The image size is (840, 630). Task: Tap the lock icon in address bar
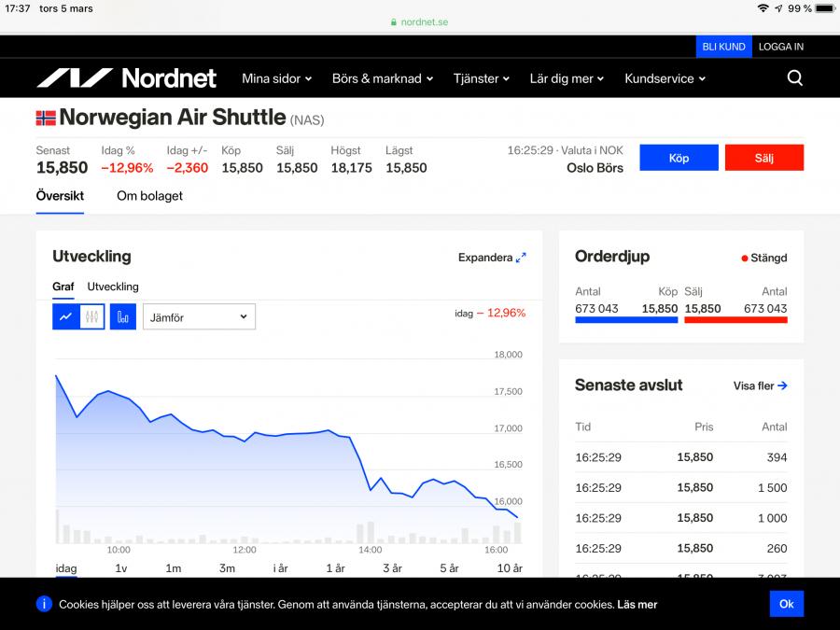tap(394, 22)
